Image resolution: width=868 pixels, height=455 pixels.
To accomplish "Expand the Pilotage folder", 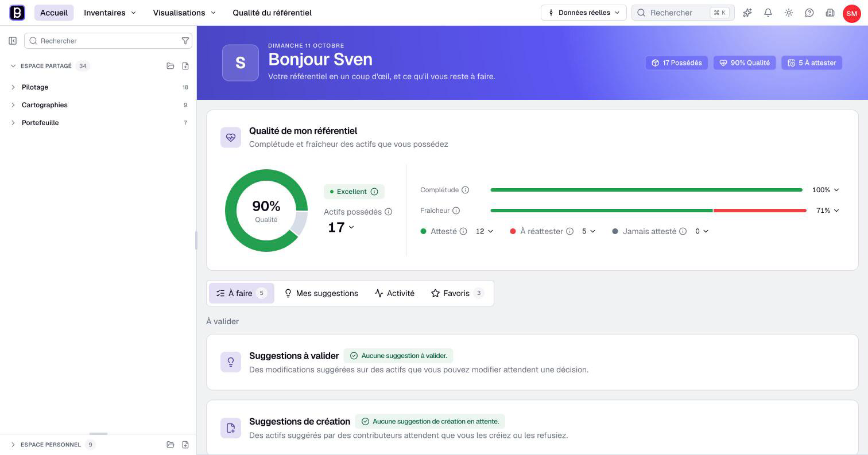I will click(13, 87).
